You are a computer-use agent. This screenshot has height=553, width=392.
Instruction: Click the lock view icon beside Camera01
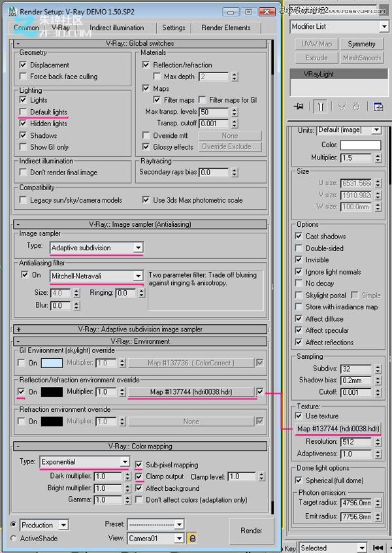192,538
